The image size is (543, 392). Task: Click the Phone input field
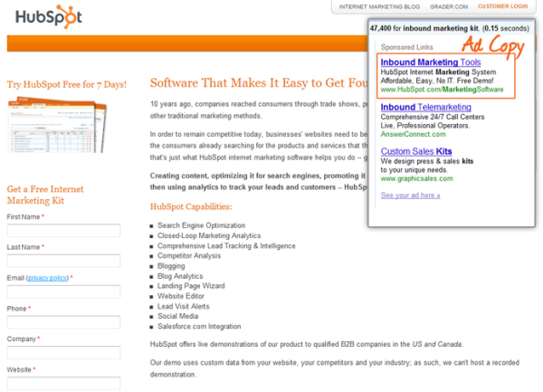[x=63, y=322]
